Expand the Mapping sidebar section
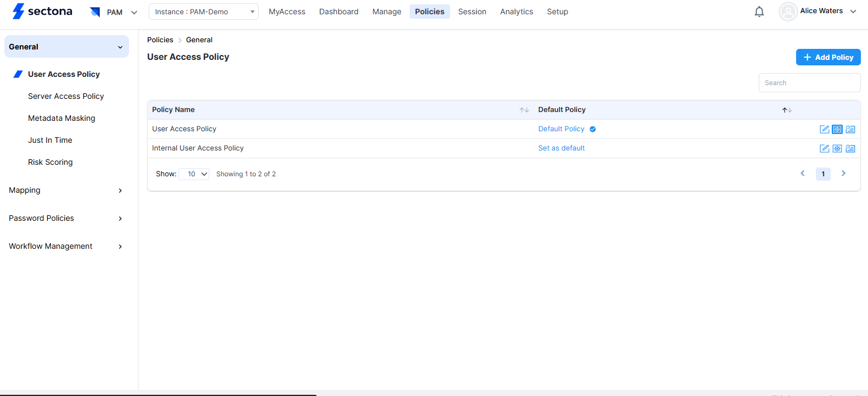Screen dimensions: 868x396 66,191
